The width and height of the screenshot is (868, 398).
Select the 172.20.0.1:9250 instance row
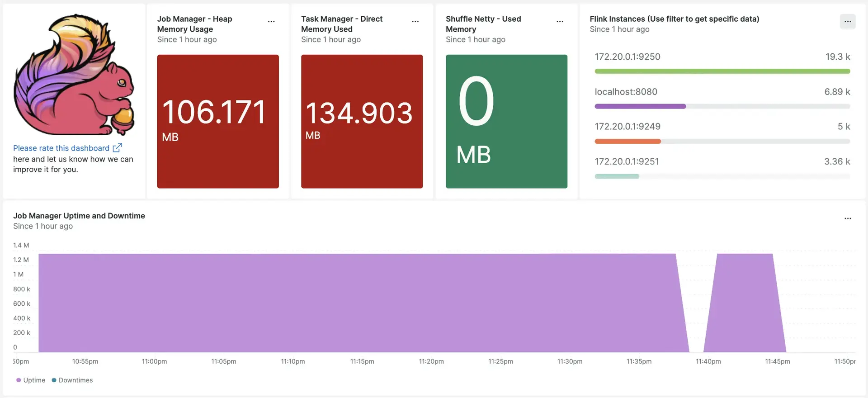pyautogui.click(x=627, y=57)
